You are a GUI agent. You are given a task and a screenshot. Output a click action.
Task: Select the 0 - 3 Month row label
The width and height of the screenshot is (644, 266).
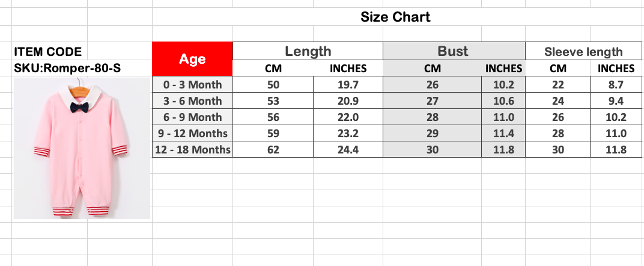[192, 85]
